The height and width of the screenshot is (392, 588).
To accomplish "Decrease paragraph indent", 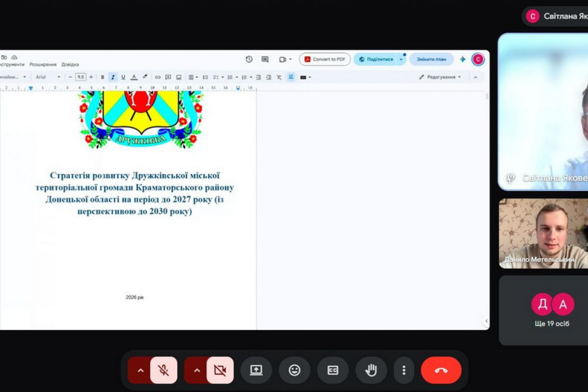I will point(258,77).
